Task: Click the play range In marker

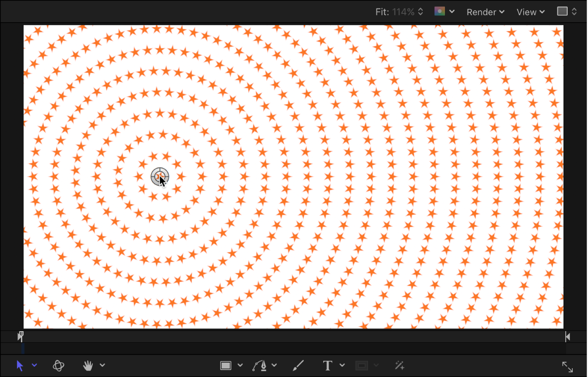Action: [20, 336]
